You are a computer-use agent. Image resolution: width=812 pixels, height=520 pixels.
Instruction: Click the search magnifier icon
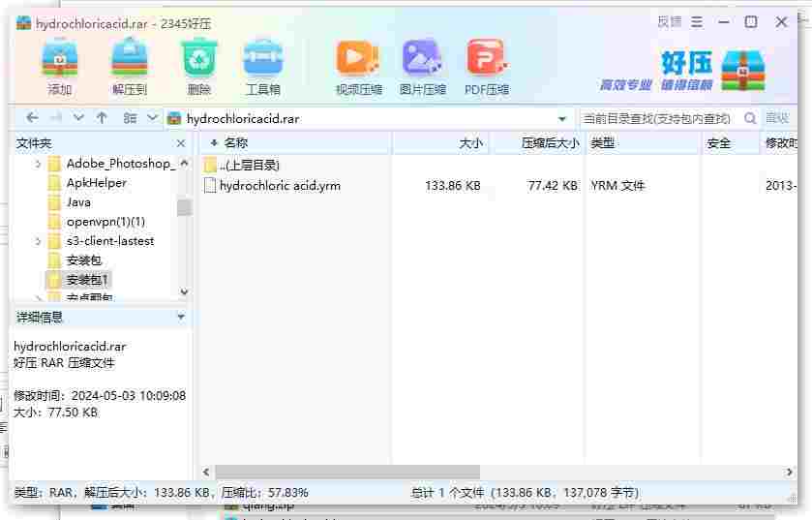[750, 118]
